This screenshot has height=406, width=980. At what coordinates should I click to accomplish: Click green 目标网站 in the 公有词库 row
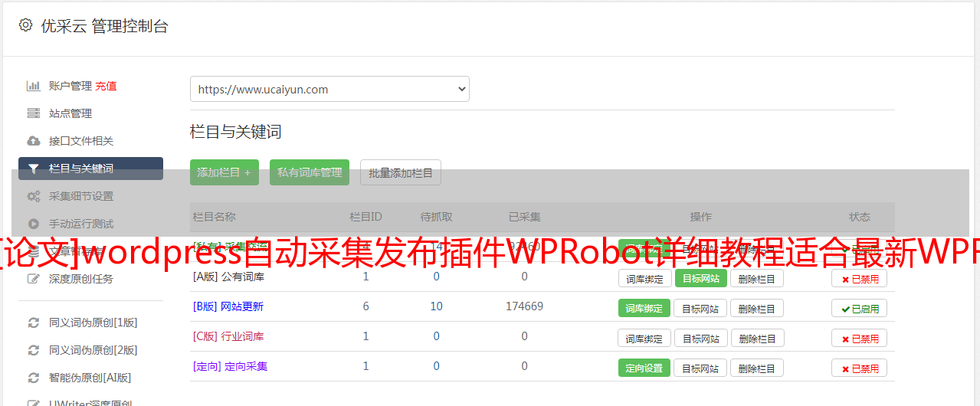700,278
